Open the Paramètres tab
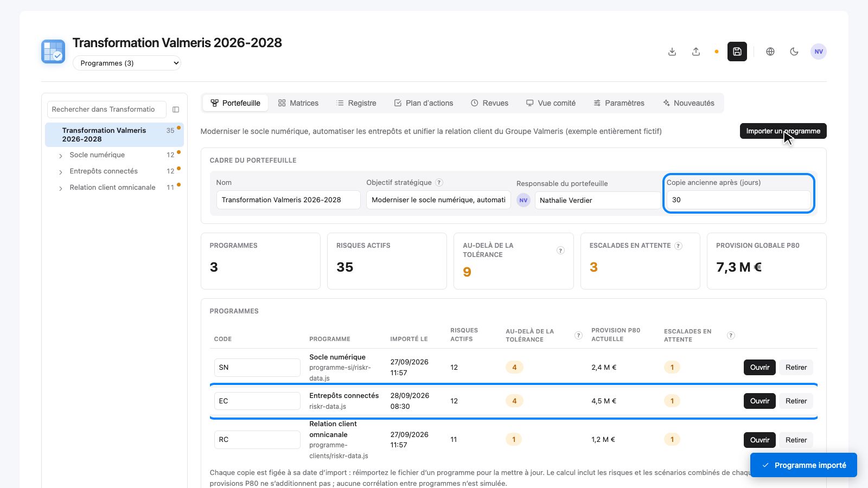The height and width of the screenshot is (488, 868). (619, 103)
